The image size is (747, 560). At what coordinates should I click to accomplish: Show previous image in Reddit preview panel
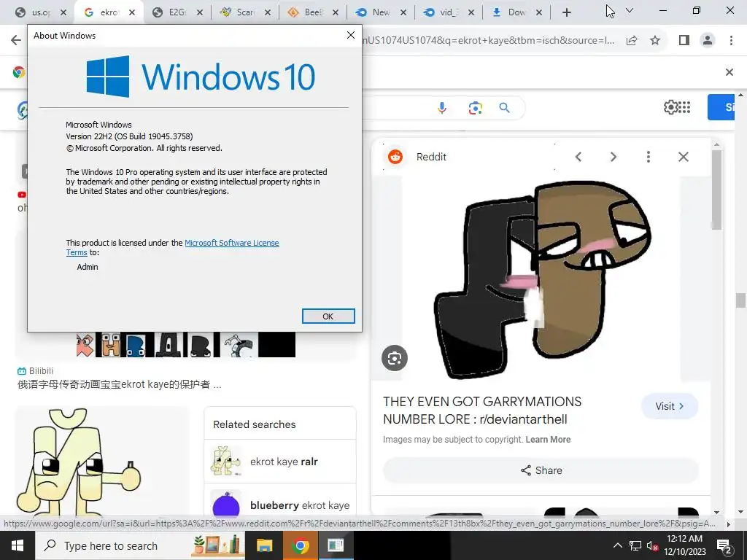(578, 157)
